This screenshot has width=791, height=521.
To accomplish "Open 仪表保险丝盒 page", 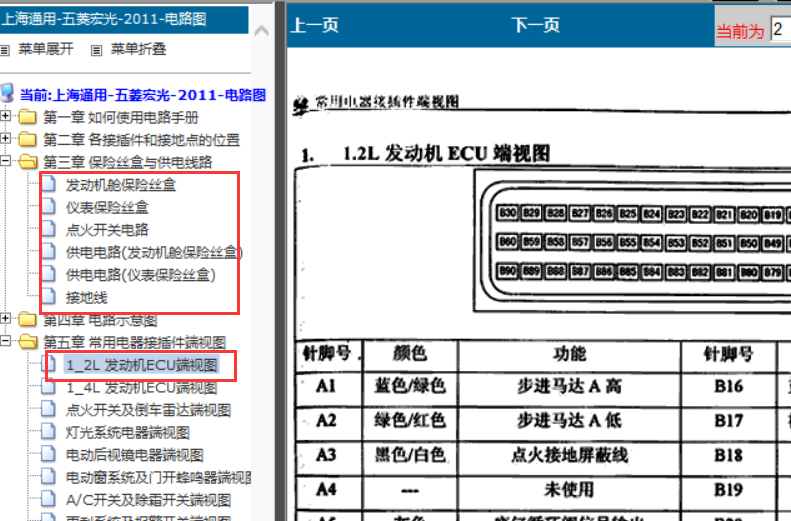I will pyautogui.click(x=107, y=207).
